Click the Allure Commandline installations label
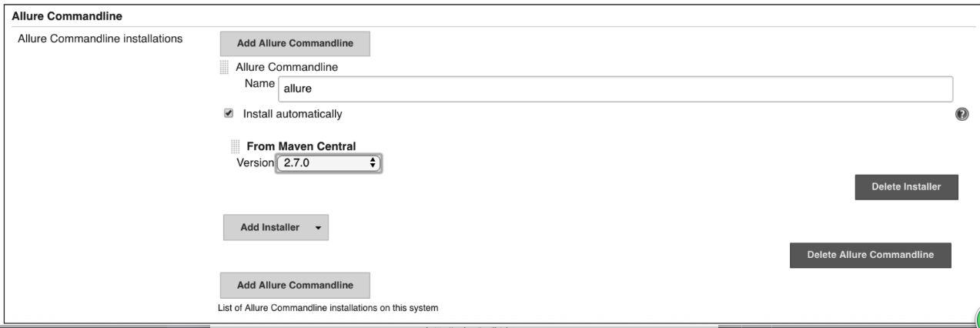The image size is (980, 328). [x=99, y=37]
